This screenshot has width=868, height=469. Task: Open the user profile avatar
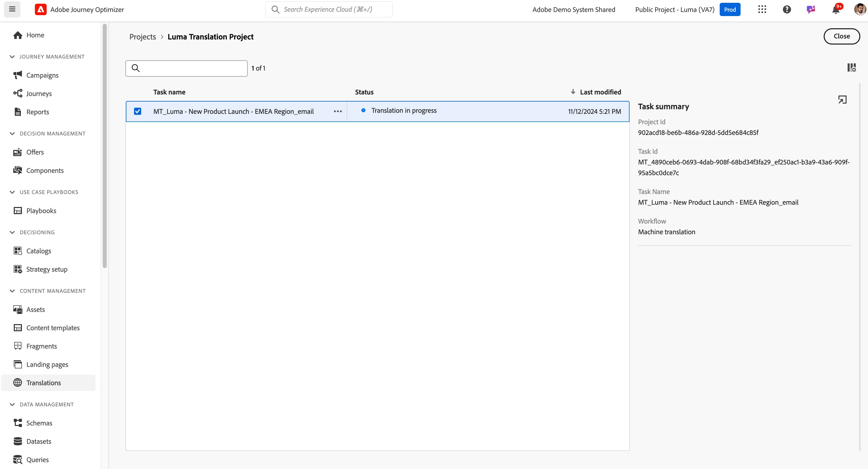coord(860,9)
